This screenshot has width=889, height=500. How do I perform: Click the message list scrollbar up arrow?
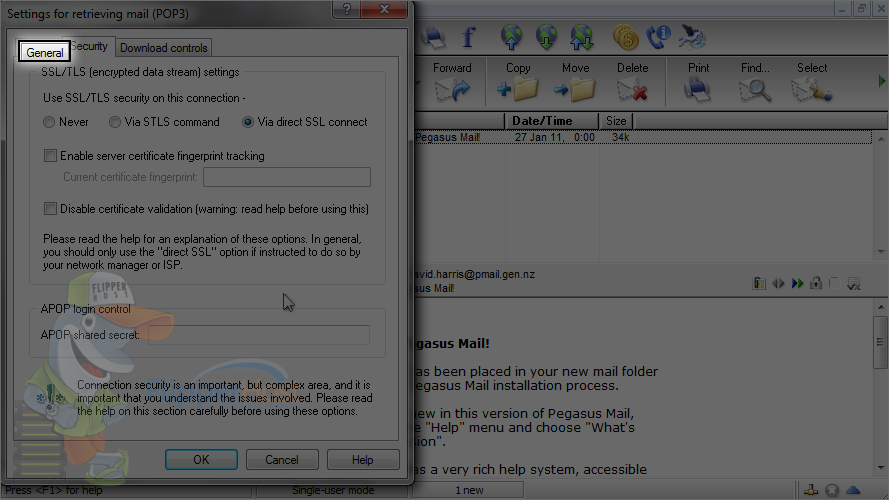[880, 139]
